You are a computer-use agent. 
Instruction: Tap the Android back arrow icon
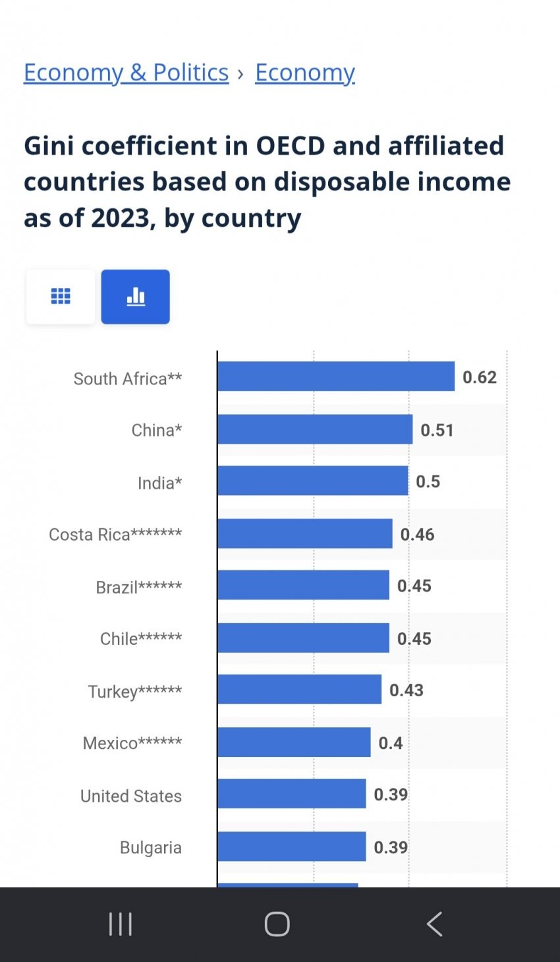[x=434, y=924]
